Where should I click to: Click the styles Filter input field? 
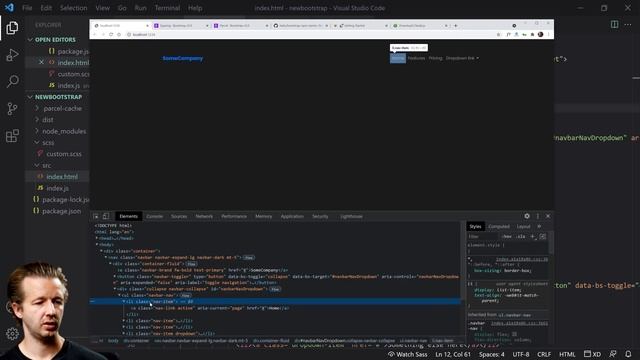point(483,237)
